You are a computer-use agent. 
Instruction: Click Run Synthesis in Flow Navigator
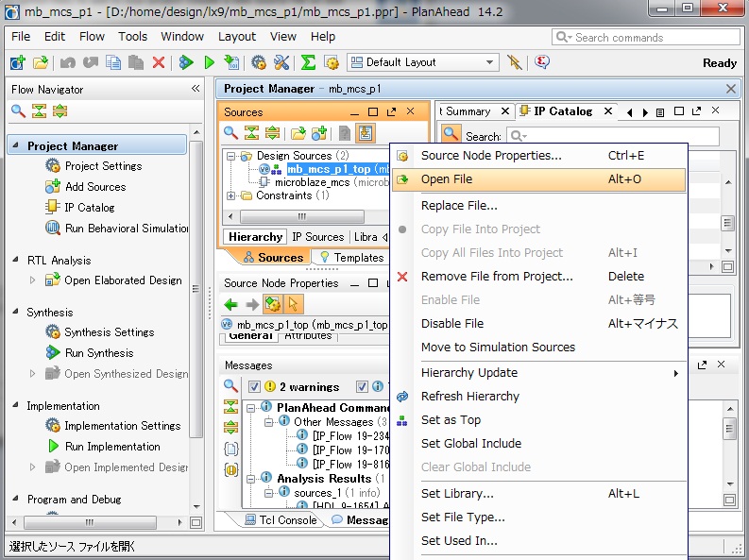[x=99, y=353]
